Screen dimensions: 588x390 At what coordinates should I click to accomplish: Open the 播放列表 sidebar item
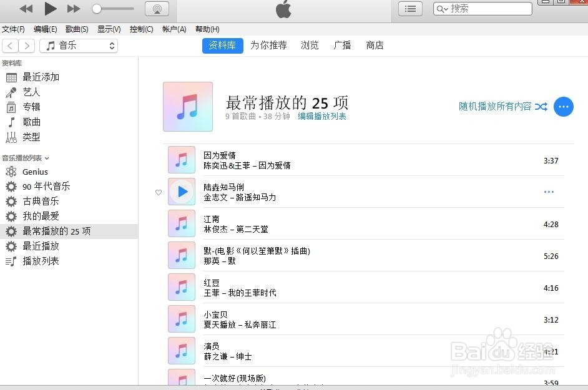[41, 261]
